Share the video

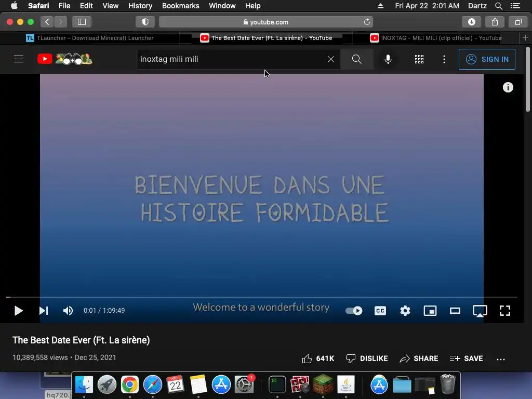[419, 358]
